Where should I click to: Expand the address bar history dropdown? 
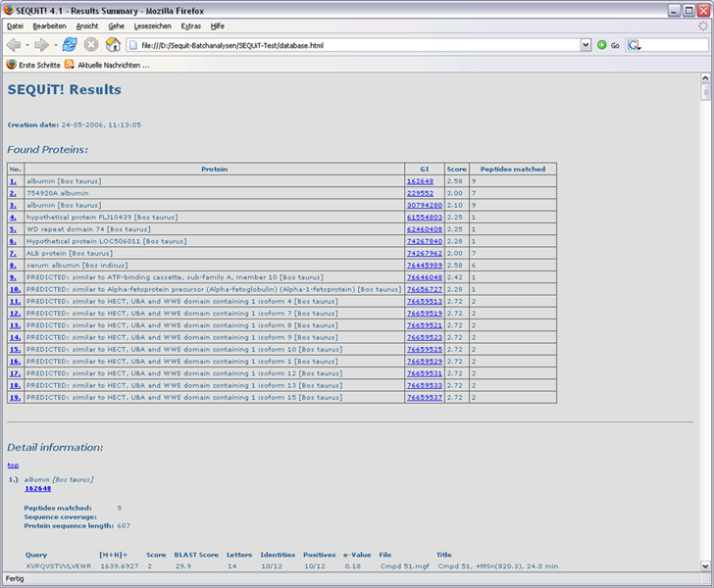click(586, 45)
